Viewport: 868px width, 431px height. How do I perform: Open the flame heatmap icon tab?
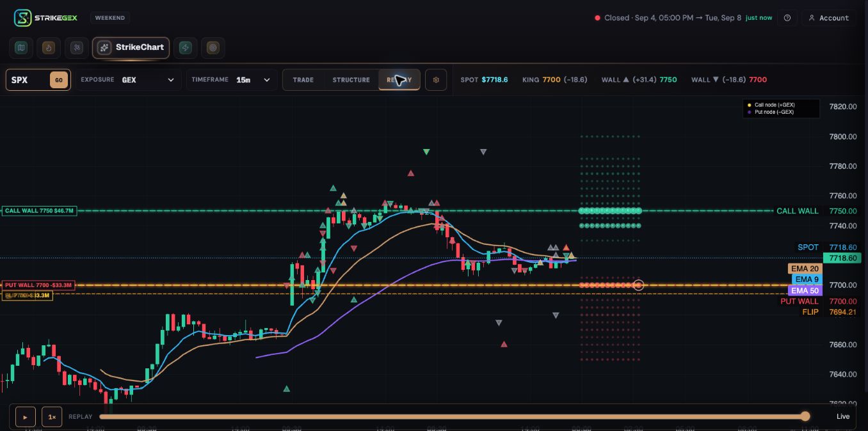(x=49, y=47)
